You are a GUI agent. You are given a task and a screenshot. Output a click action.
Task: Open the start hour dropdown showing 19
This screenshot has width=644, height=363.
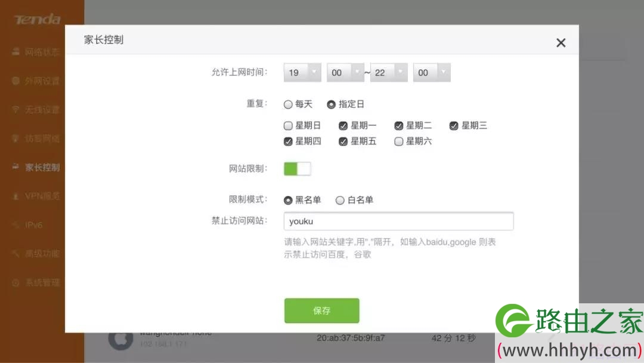[302, 72]
